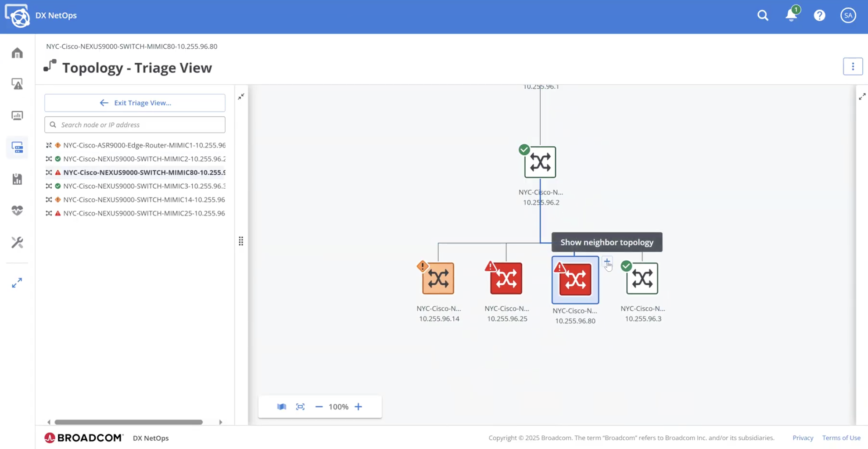The image size is (868, 449).
Task: Zoom in the topology with plus button
Action: click(359, 407)
